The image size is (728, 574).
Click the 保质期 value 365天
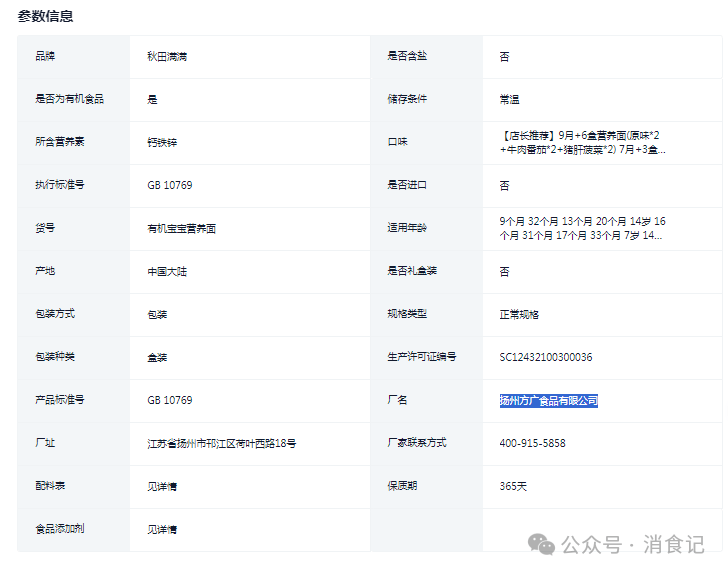pyautogui.click(x=513, y=487)
